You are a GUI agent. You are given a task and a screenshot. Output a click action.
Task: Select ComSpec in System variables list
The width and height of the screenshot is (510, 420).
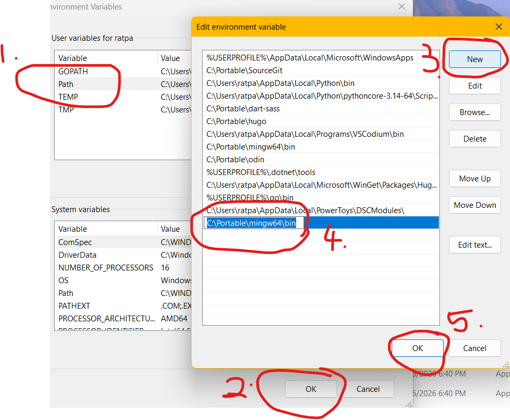[x=75, y=242]
